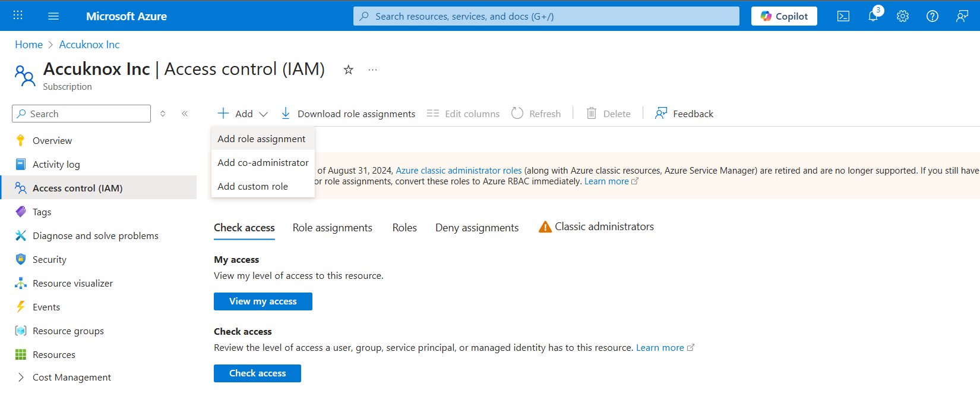This screenshot has width=980, height=396.
Task: Click the Activity log icon in sidebar
Action: (21, 164)
